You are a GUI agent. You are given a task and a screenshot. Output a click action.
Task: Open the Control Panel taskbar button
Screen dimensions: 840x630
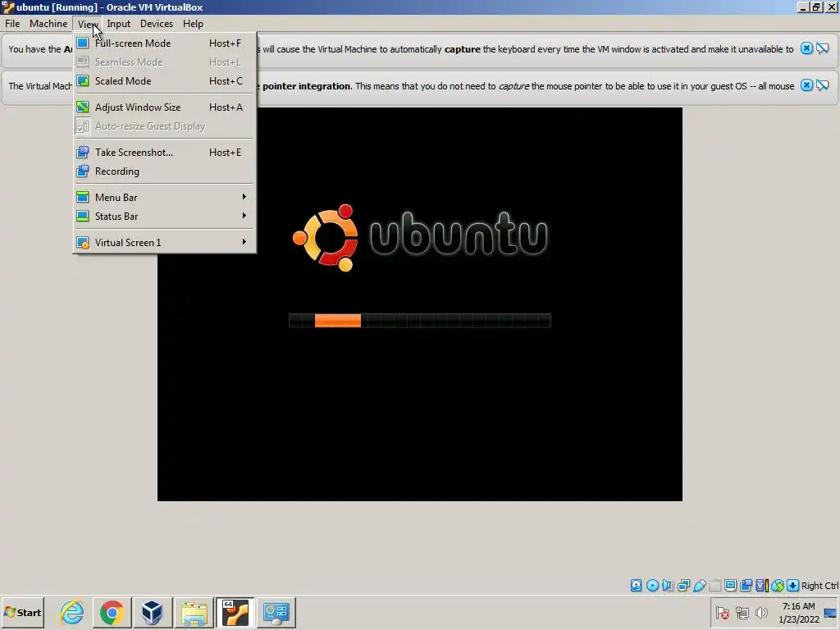[x=276, y=612]
